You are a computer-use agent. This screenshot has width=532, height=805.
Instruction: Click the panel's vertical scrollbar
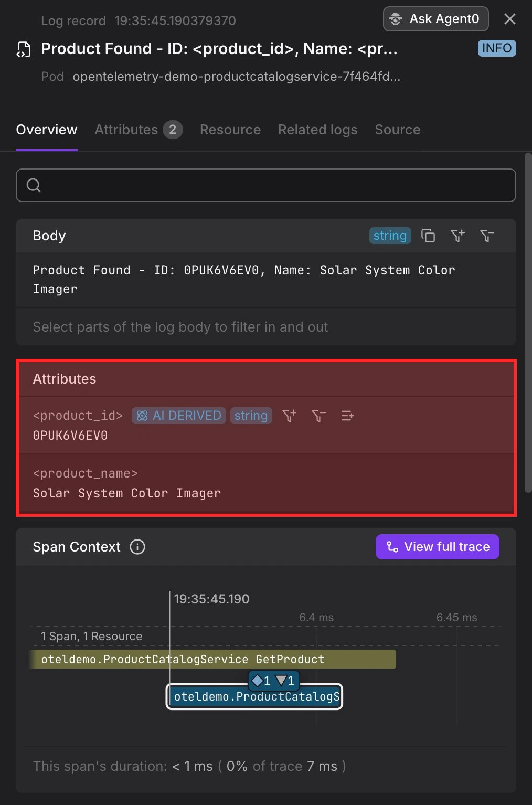pos(528,322)
